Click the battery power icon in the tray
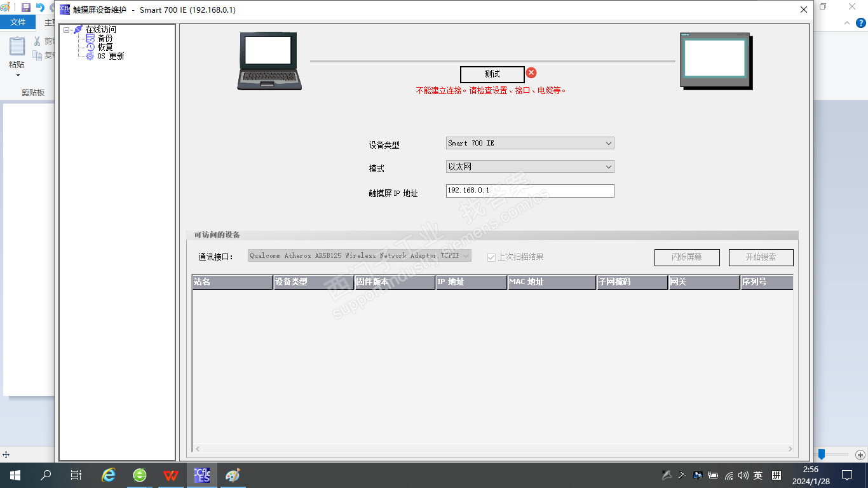Screen dimensions: 868x488 (x=713, y=475)
